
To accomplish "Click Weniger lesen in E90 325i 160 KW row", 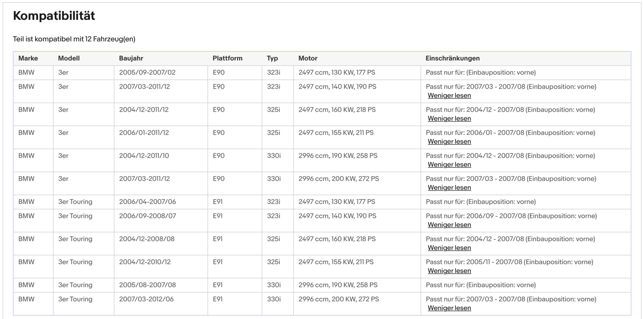I will [x=449, y=118].
